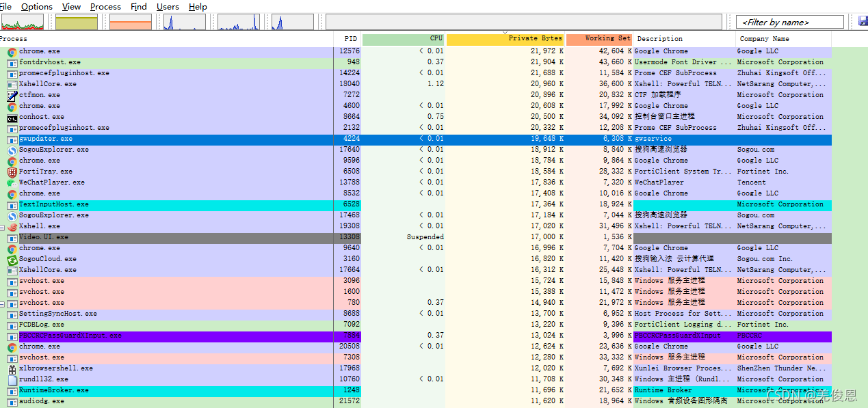Open the Find menu

tap(139, 6)
